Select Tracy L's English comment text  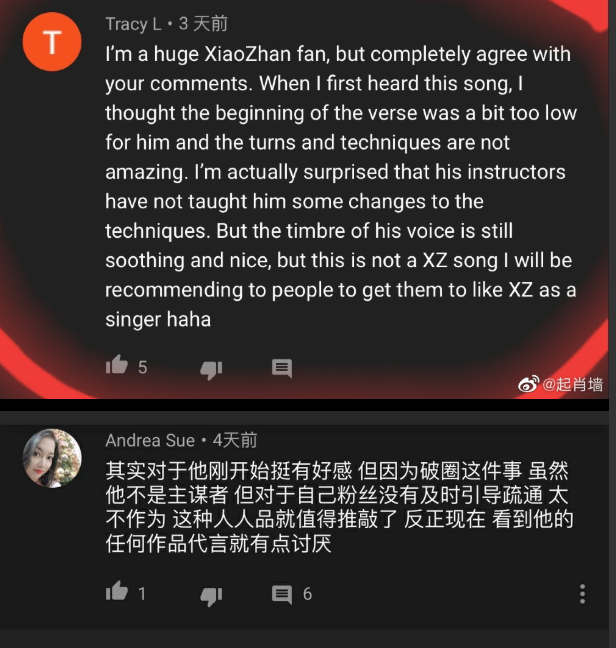pos(341,186)
